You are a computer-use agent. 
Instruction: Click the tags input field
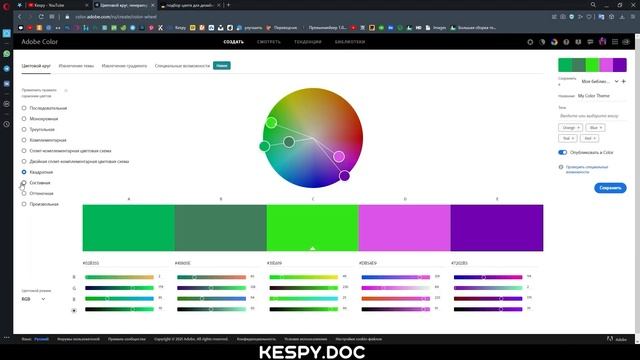pyautogui.click(x=592, y=116)
